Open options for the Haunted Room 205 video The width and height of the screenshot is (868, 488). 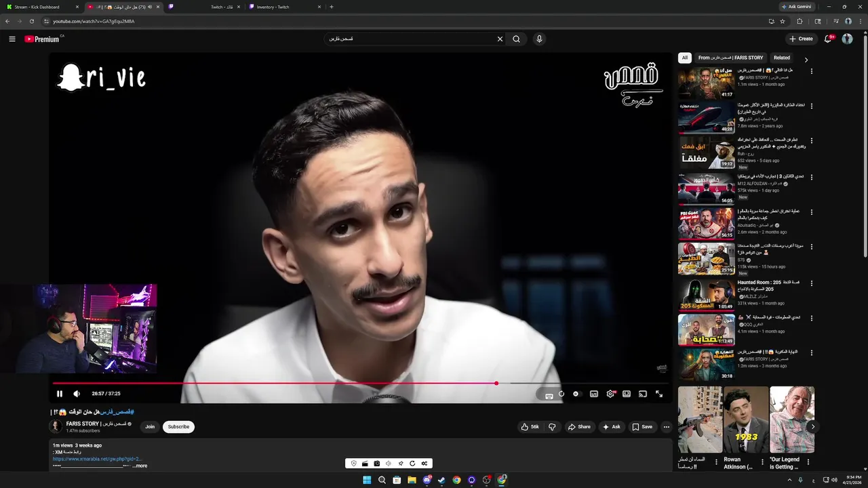pos(811,283)
